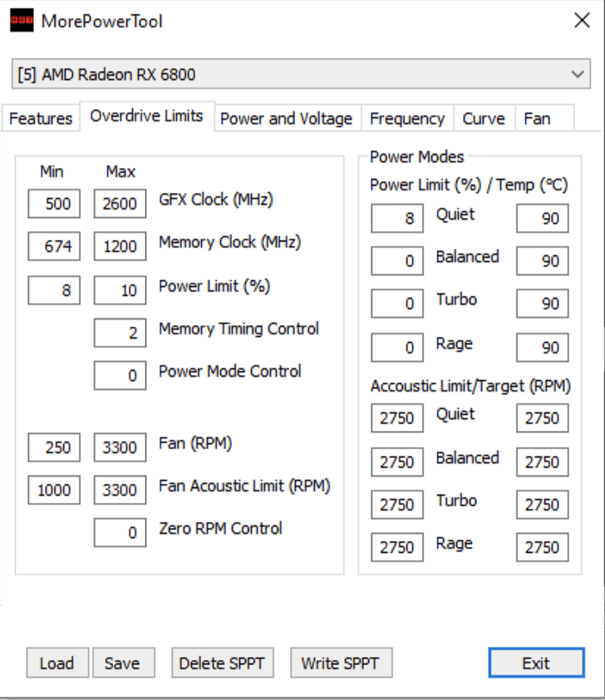The height and width of the screenshot is (700, 605).
Task: Edit Rage acoustic target RPM field
Action: click(543, 547)
